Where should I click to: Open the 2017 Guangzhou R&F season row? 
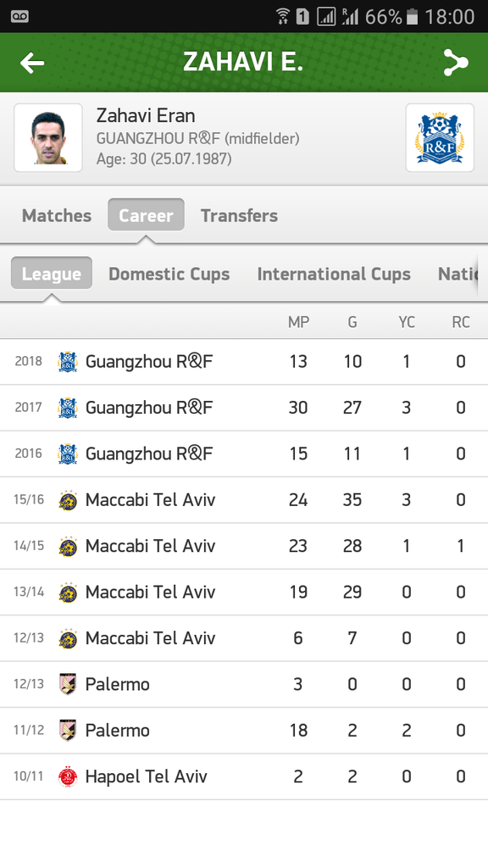point(244,408)
